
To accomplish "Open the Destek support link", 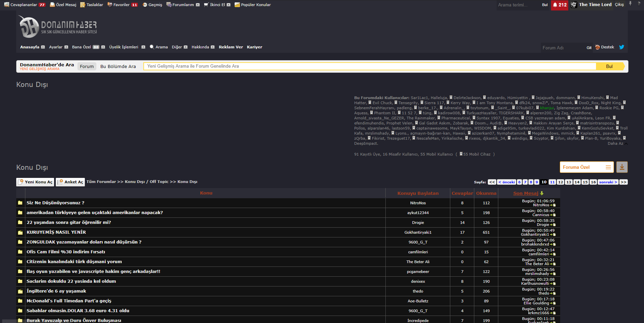I will (x=605, y=47).
